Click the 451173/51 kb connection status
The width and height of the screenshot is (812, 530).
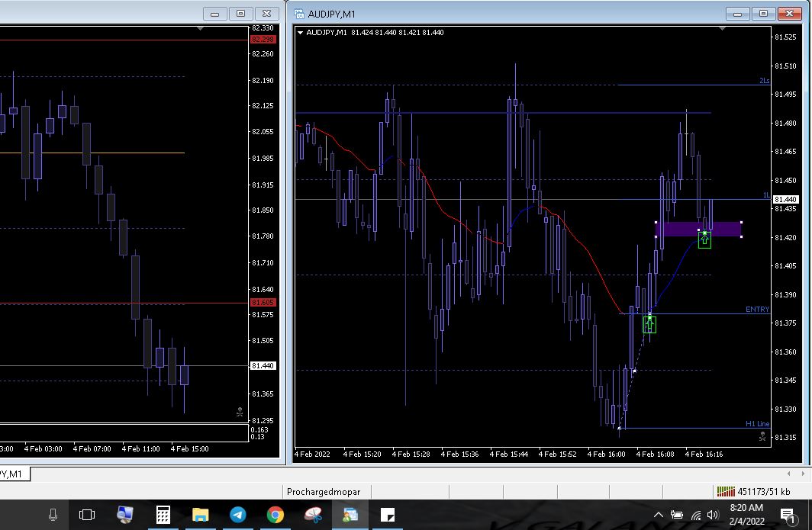click(x=752, y=492)
